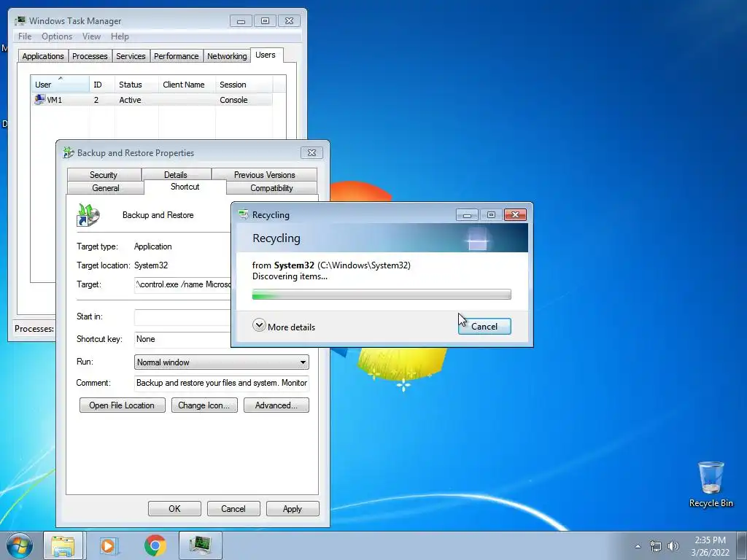Switch to Applications tab in Task Manager
747x560 pixels.
43,56
